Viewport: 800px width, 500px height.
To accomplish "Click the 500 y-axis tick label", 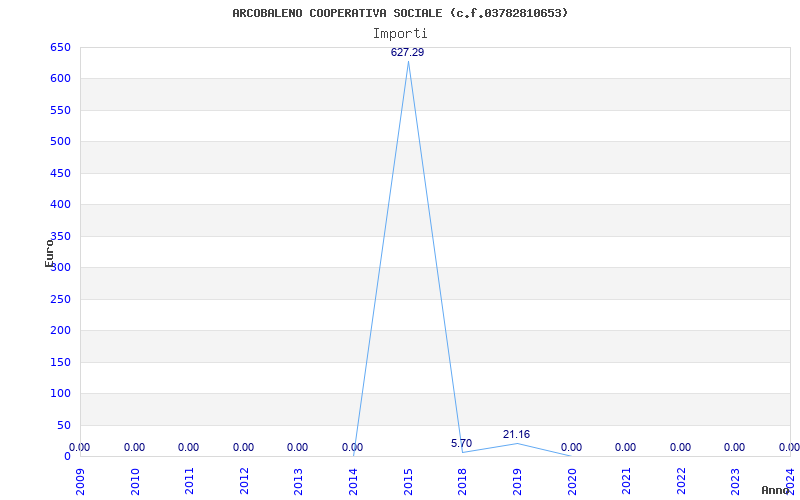I will pos(60,141).
